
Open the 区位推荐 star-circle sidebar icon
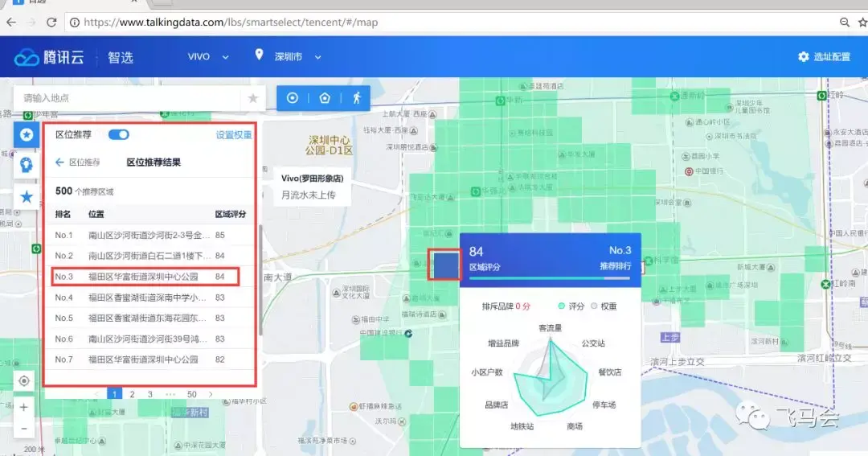click(26, 134)
